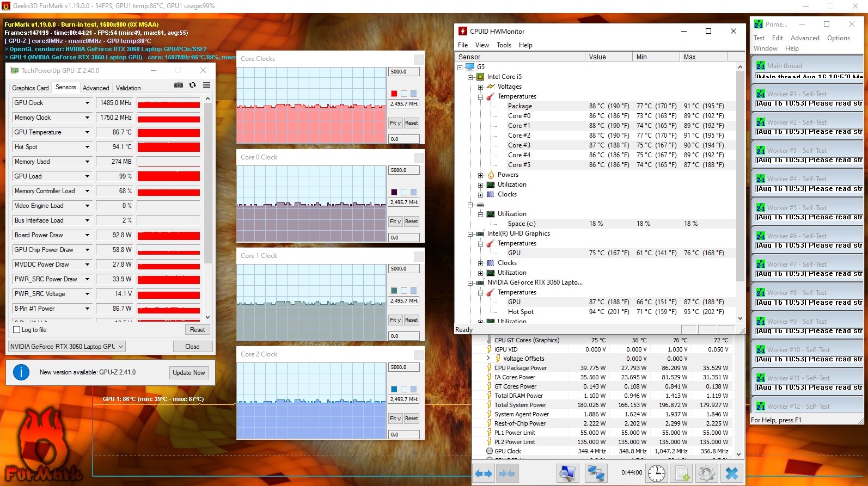Take a GPU-Z screenshot with the camera icon
This screenshot has width=868, height=486.
178,85
